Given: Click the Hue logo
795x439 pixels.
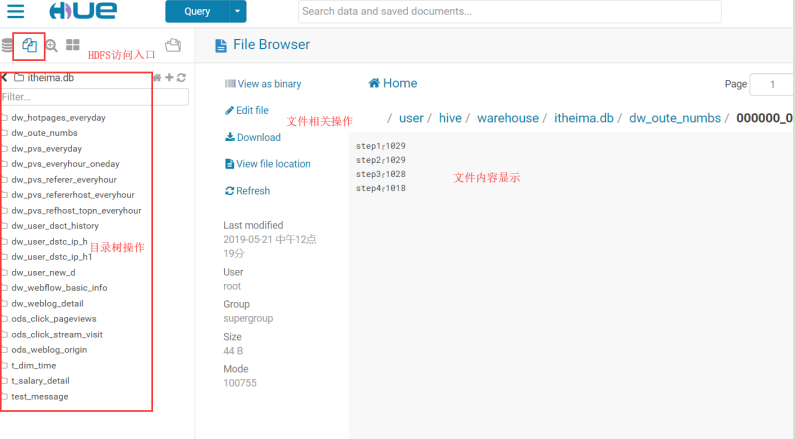Looking at the screenshot, I should (x=83, y=11).
